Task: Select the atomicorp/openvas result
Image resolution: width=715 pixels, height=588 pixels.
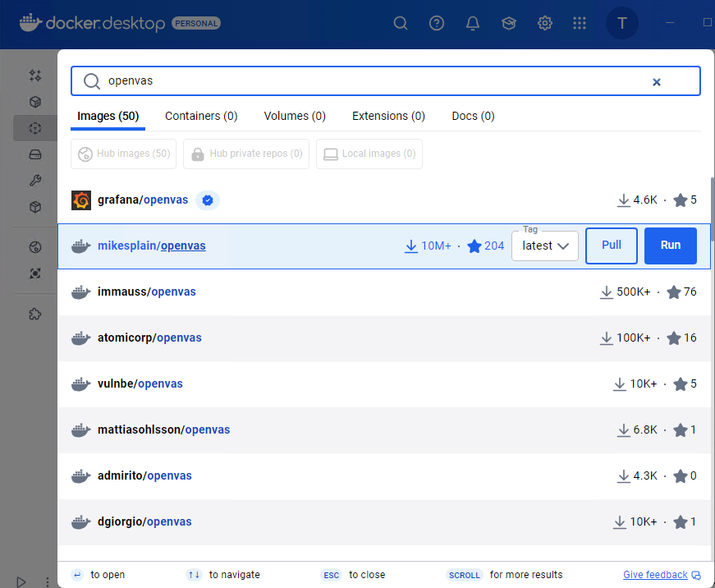Action: [383, 338]
